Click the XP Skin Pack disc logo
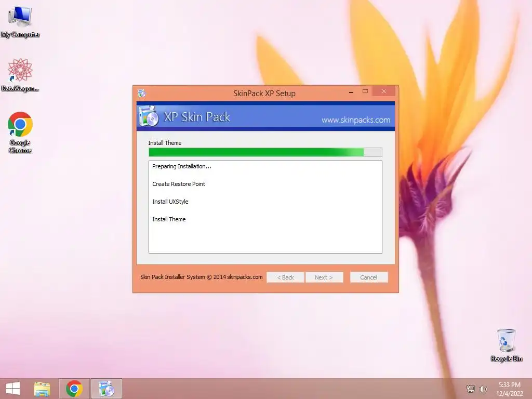The height and width of the screenshot is (399, 532). [x=148, y=116]
